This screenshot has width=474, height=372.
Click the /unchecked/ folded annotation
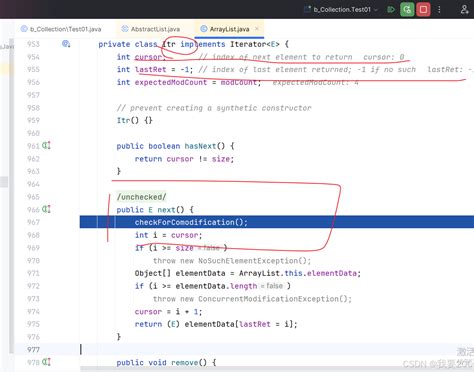[141, 197]
